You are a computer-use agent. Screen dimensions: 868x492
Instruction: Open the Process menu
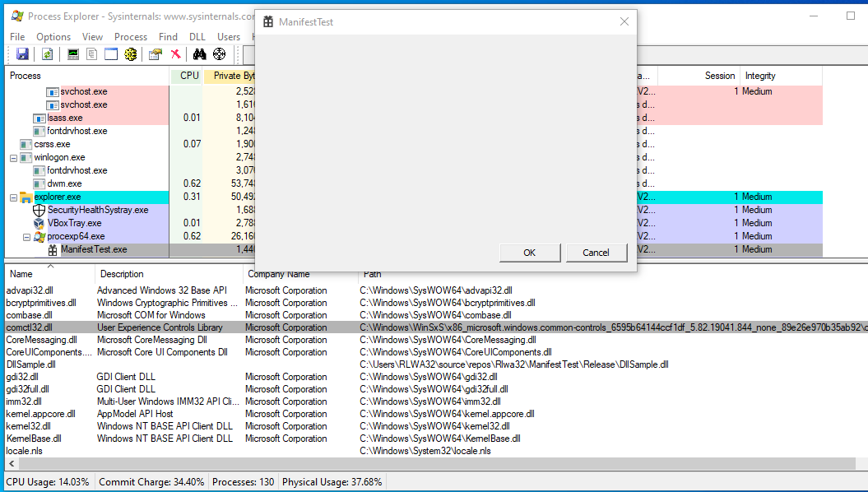[x=131, y=37]
